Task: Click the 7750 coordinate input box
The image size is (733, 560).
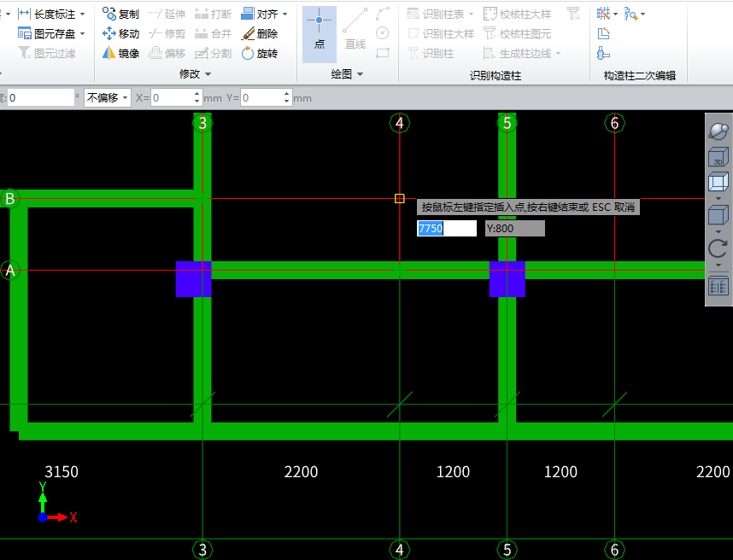Action: pyautogui.click(x=447, y=229)
